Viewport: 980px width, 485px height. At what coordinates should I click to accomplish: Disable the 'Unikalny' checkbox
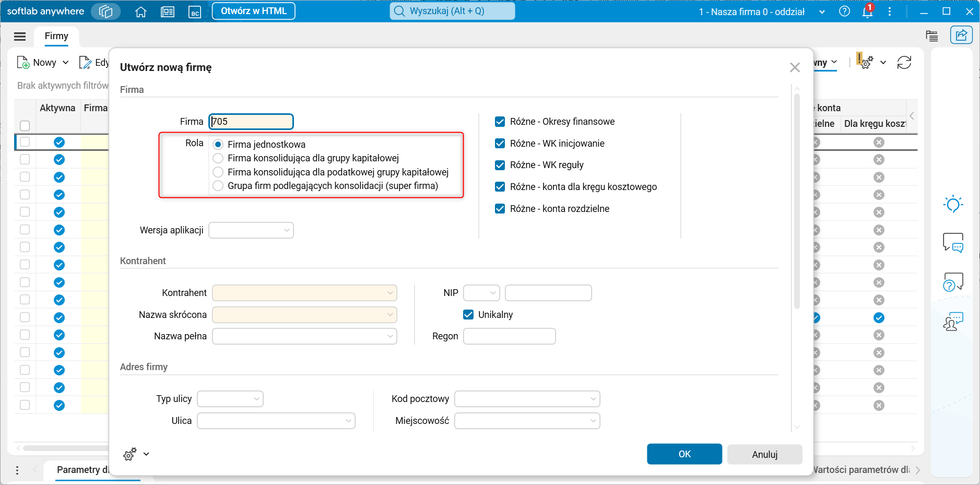[468, 314]
